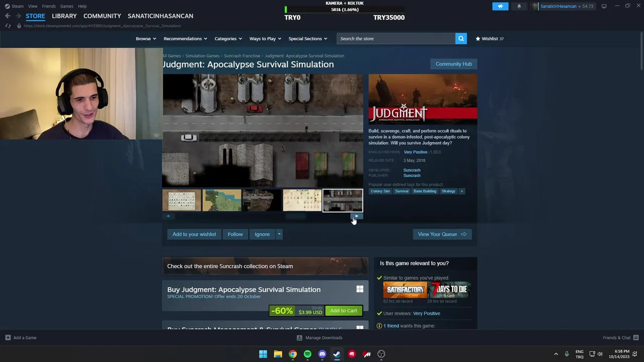644x362 pixels.
Task: Open Discord from taskbar
Action: 323,354
